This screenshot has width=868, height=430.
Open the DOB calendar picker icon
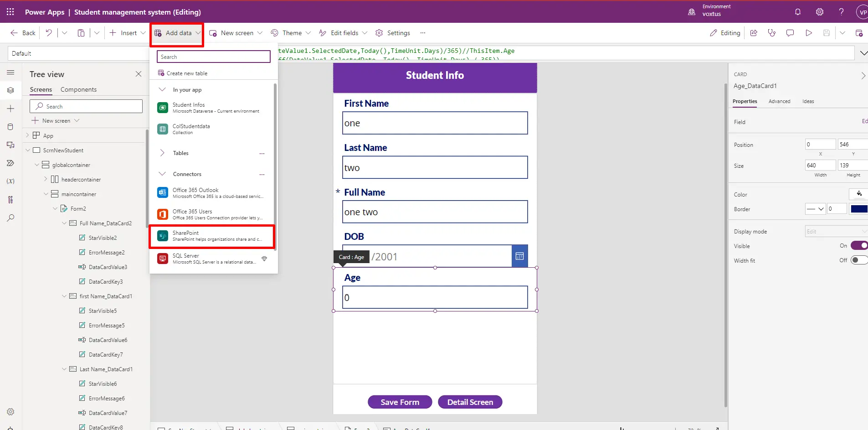(x=519, y=256)
